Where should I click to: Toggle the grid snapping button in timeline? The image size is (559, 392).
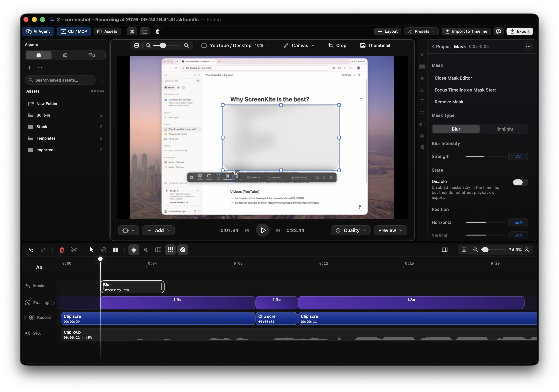pos(170,250)
